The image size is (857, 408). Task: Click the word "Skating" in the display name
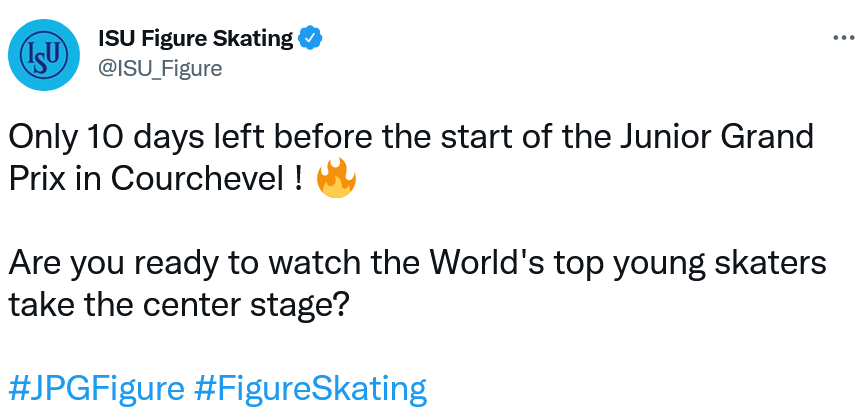click(256, 39)
